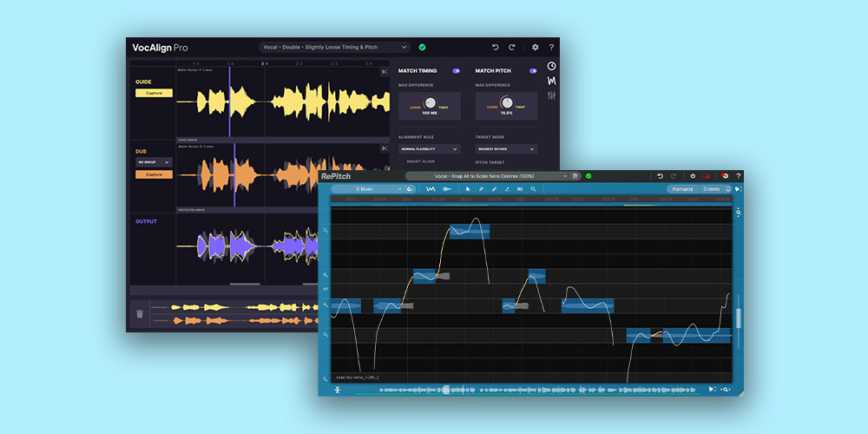Click the Match Timing max difference knob
Image resolution: width=868 pixels, height=434 pixels.
[x=430, y=102]
